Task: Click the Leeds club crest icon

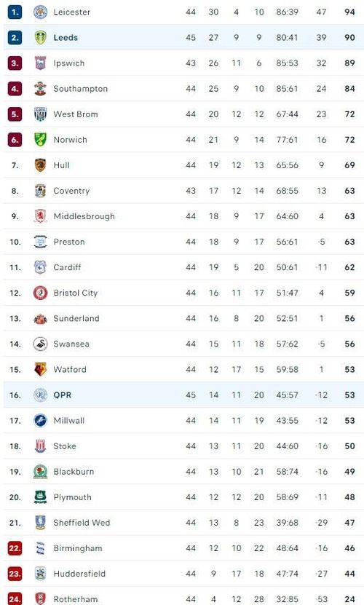Action: pos(40,38)
